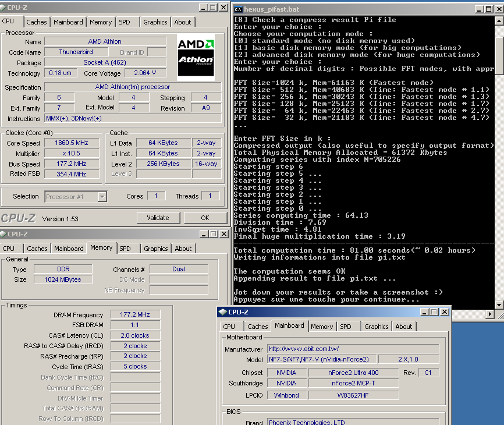
Task: Click Southbridge value nForce2 MCP-T
Action: [353, 383]
